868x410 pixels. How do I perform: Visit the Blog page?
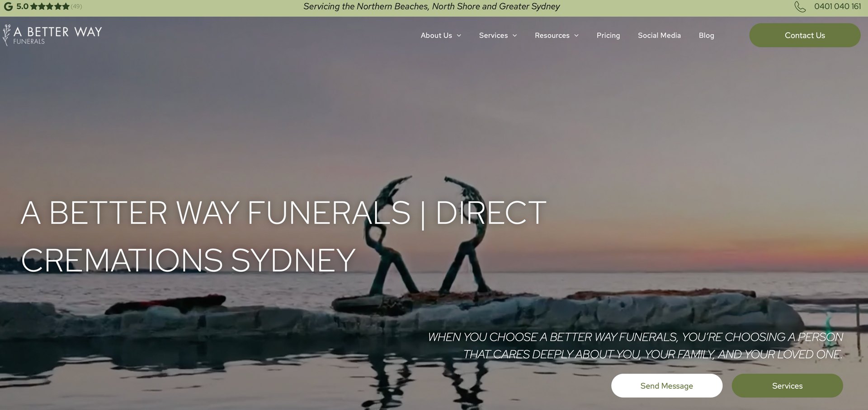coord(706,35)
